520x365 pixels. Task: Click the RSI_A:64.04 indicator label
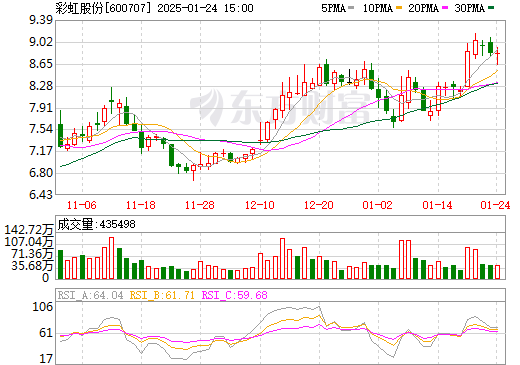click(90, 295)
